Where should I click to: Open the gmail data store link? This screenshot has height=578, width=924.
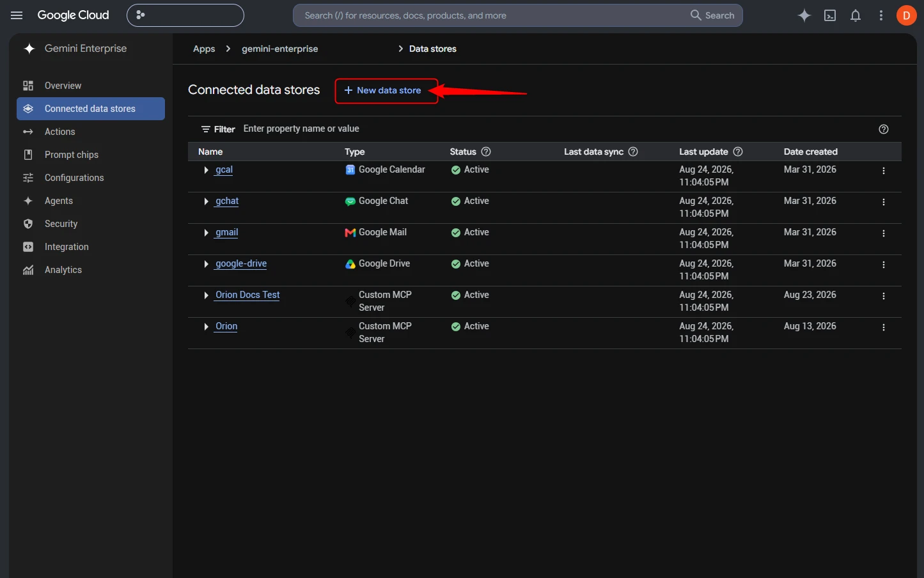pyautogui.click(x=227, y=232)
